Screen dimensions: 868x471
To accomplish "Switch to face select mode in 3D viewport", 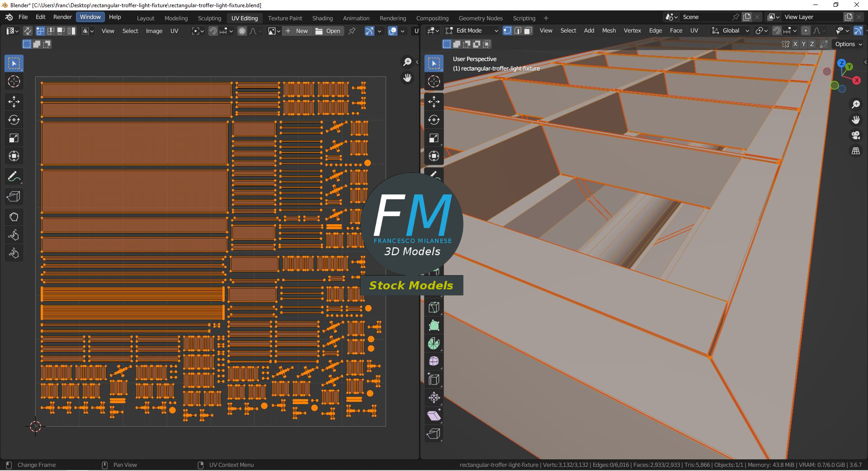I will click(x=528, y=31).
